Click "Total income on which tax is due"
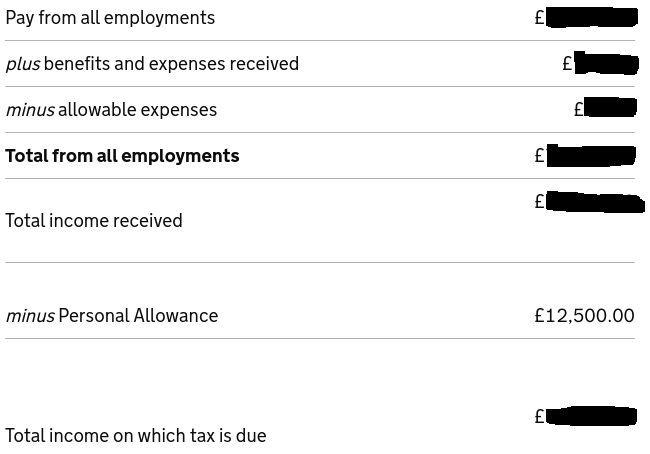The height and width of the screenshot is (454, 650). coord(136,436)
